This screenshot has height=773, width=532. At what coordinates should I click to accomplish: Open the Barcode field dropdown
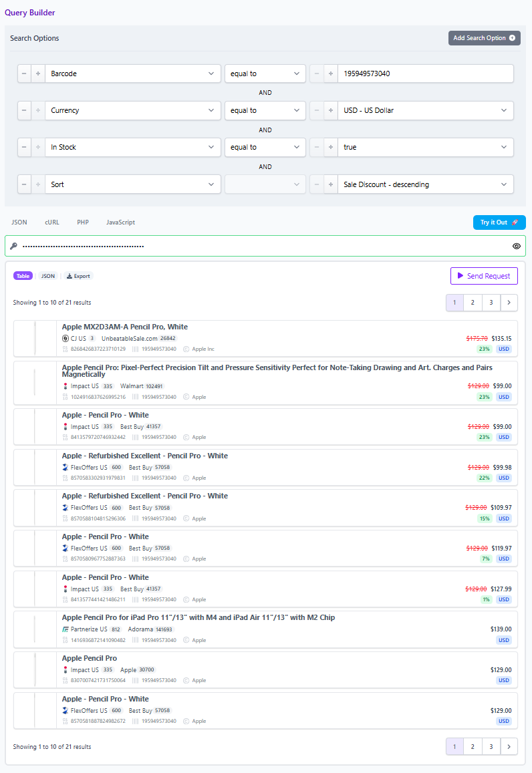click(x=132, y=74)
